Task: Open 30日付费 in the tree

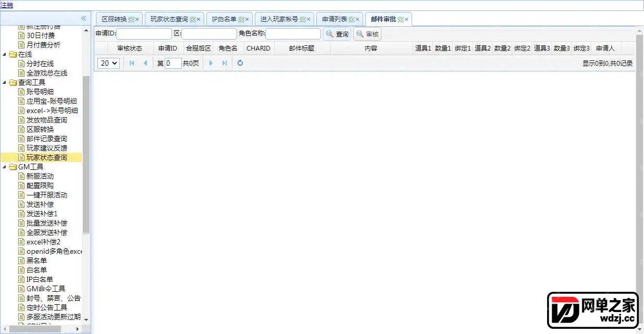Action: [x=41, y=35]
